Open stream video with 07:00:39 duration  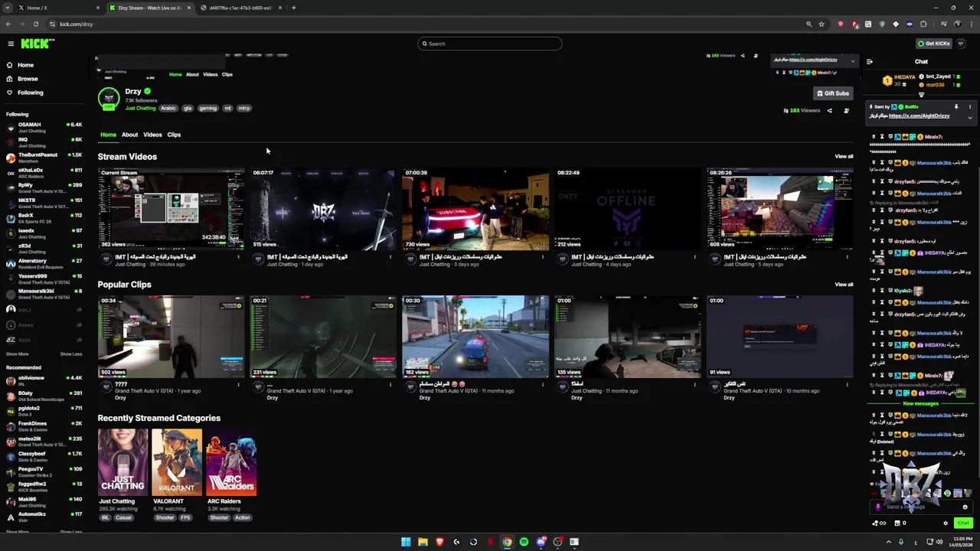tap(475, 209)
